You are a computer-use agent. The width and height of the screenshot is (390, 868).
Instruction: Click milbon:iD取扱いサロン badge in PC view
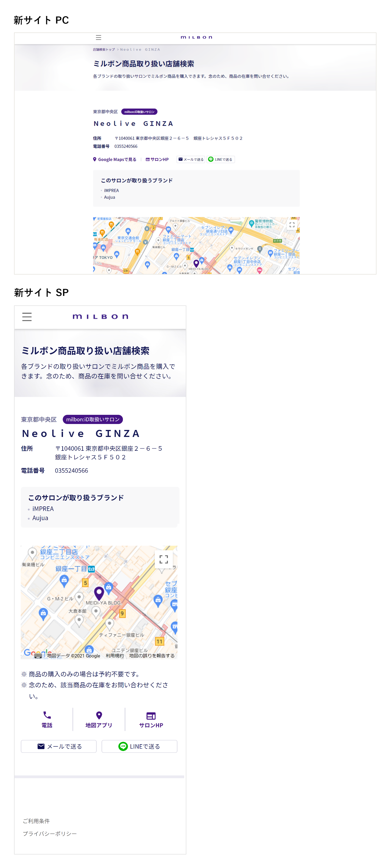point(139,112)
